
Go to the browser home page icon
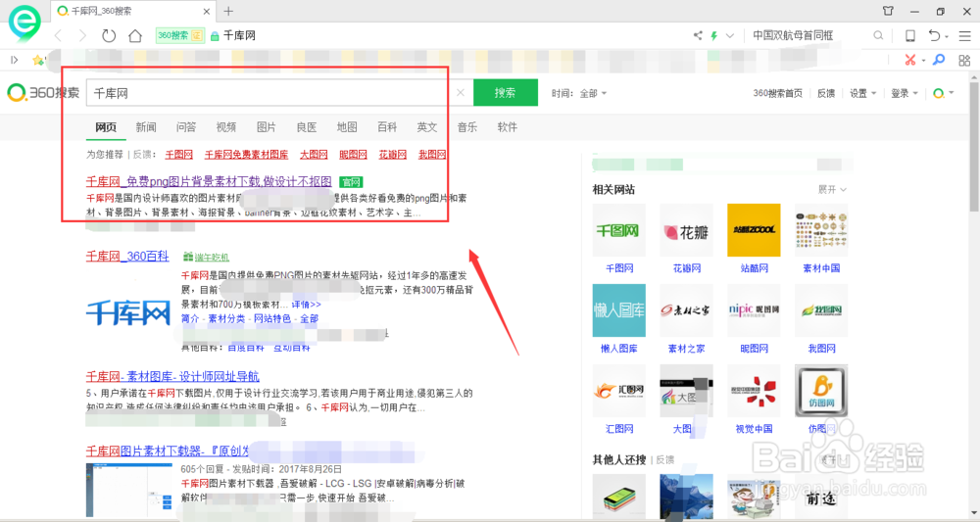tap(135, 35)
